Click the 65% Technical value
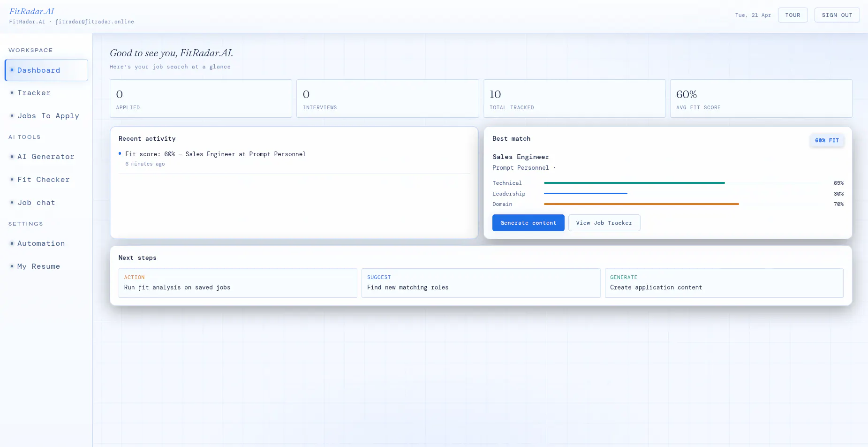The image size is (868, 447). [838, 183]
